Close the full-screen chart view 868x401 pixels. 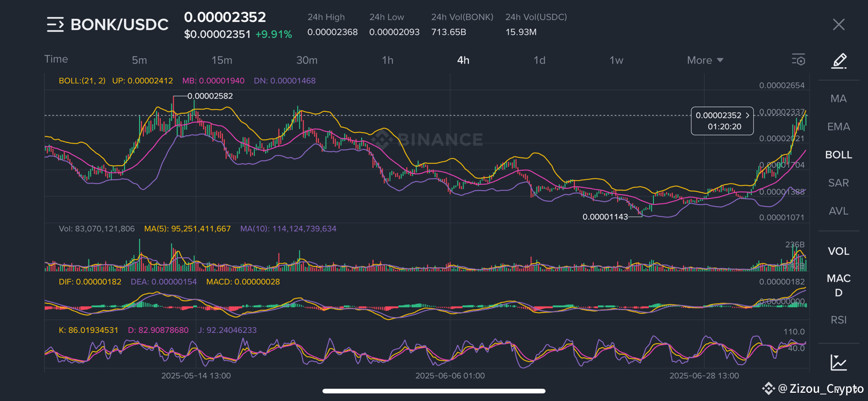point(838,25)
